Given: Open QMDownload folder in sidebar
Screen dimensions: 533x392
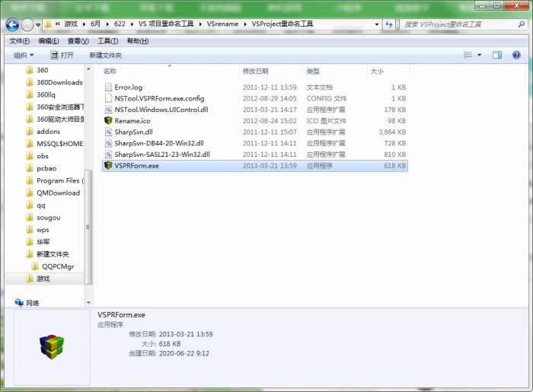Looking at the screenshot, I should tap(53, 193).
